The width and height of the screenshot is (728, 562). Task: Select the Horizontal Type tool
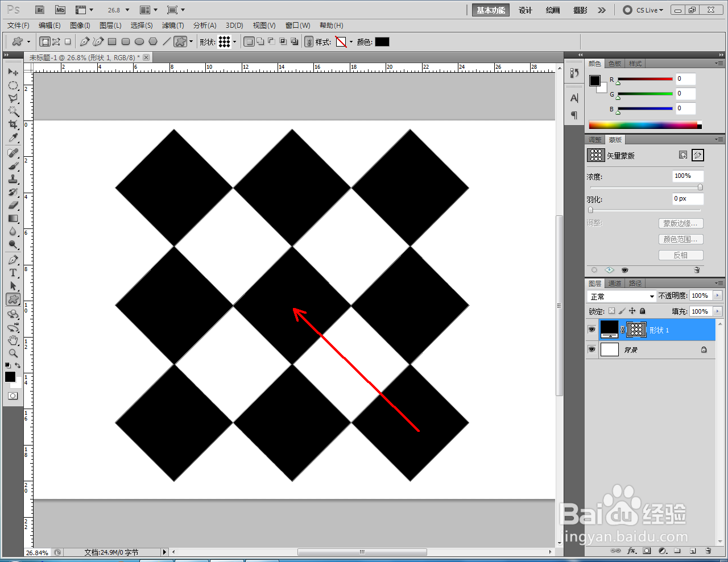pos(13,273)
